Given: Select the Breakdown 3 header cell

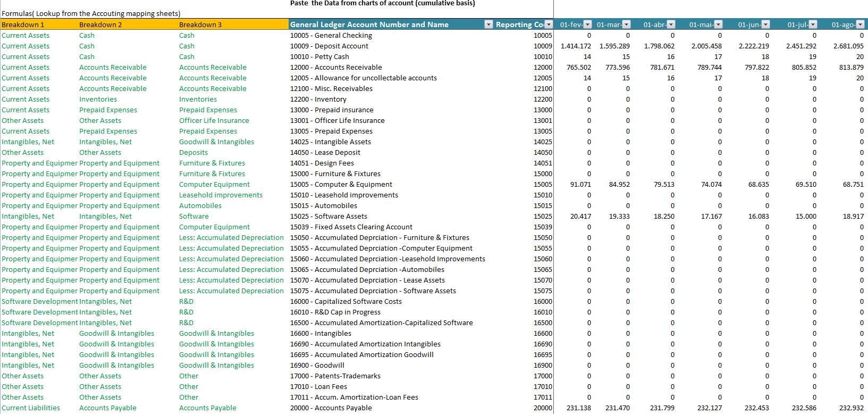Looking at the screenshot, I should pyautogui.click(x=233, y=24).
